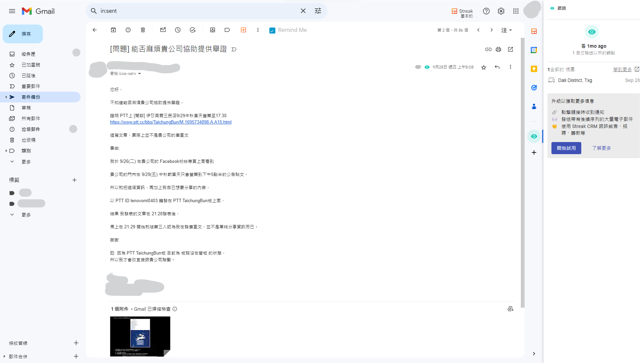Image resolution: width=644 pixels, height=363 pixels.
Task: Open Google Keep from the side panel
Action: (x=534, y=69)
